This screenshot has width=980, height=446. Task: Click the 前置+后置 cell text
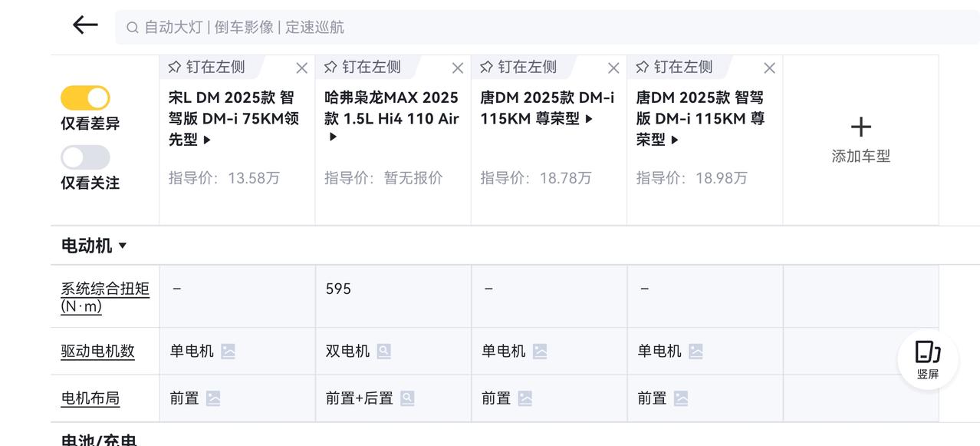click(x=359, y=398)
